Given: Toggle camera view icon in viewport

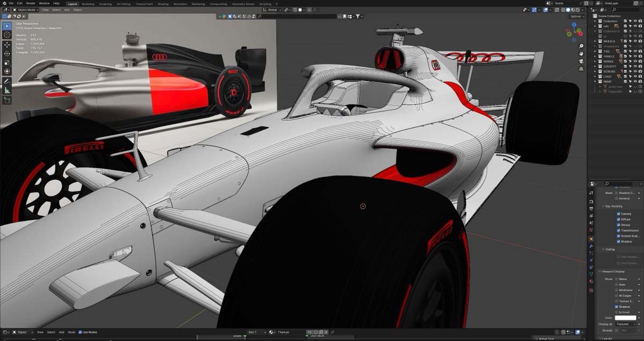Looking at the screenshot, I should click(581, 61).
